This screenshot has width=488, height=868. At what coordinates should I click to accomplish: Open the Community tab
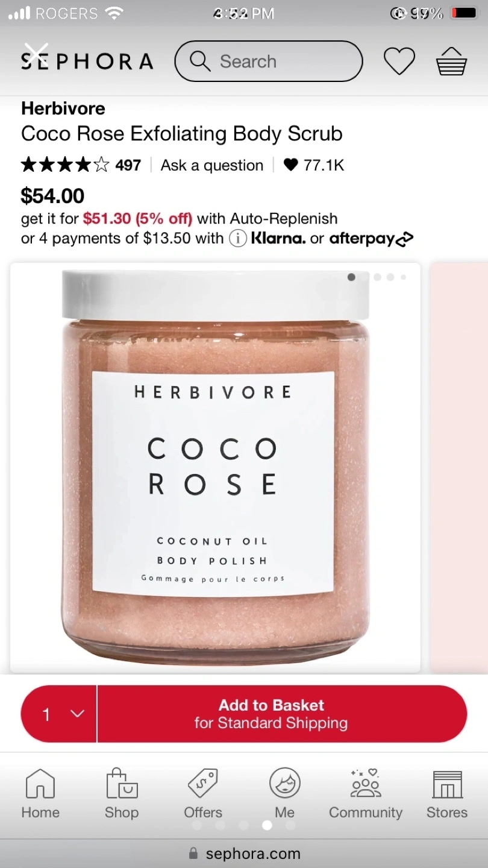pos(366,794)
